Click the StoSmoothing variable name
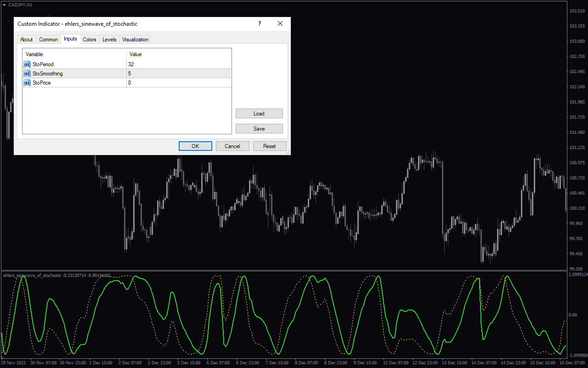588x368 pixels. click(x=47, y=74)
